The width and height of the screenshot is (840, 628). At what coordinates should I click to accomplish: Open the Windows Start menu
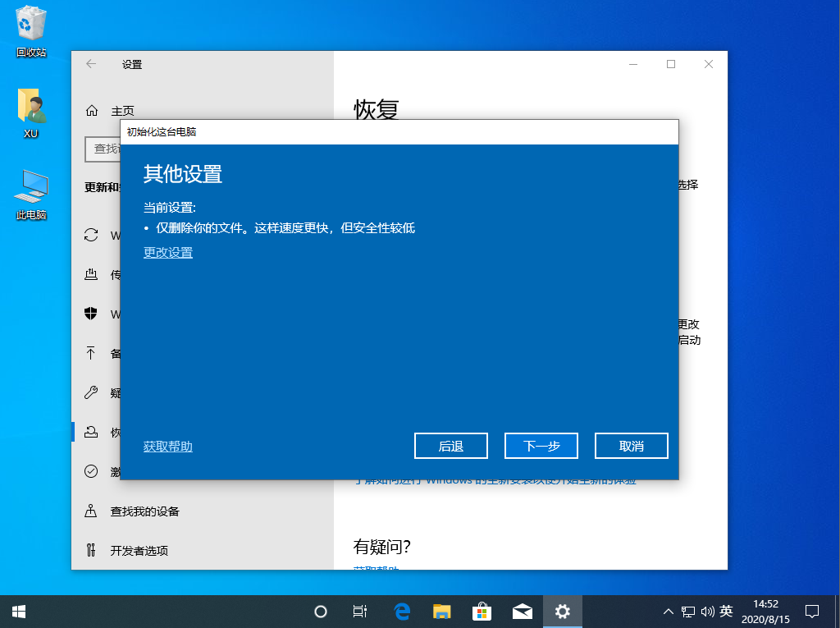19,612
